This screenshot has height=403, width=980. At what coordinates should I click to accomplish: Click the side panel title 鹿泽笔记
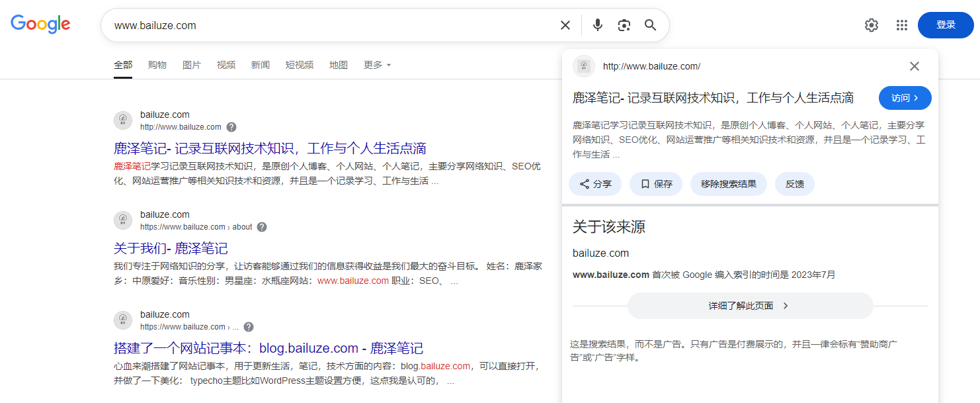tap(713, 98)
